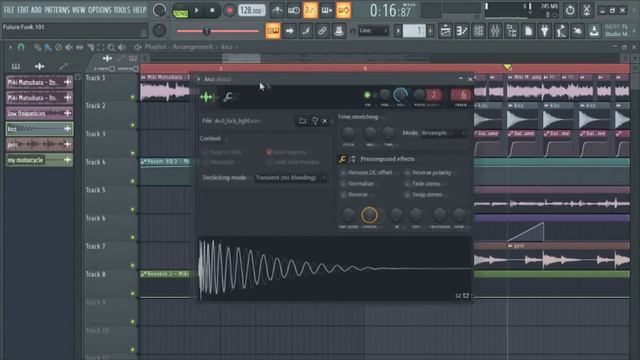Viewport: 640px width, 360px height.
Task: Enable the Reverse polarity checkbox
Action: point(407,173)
